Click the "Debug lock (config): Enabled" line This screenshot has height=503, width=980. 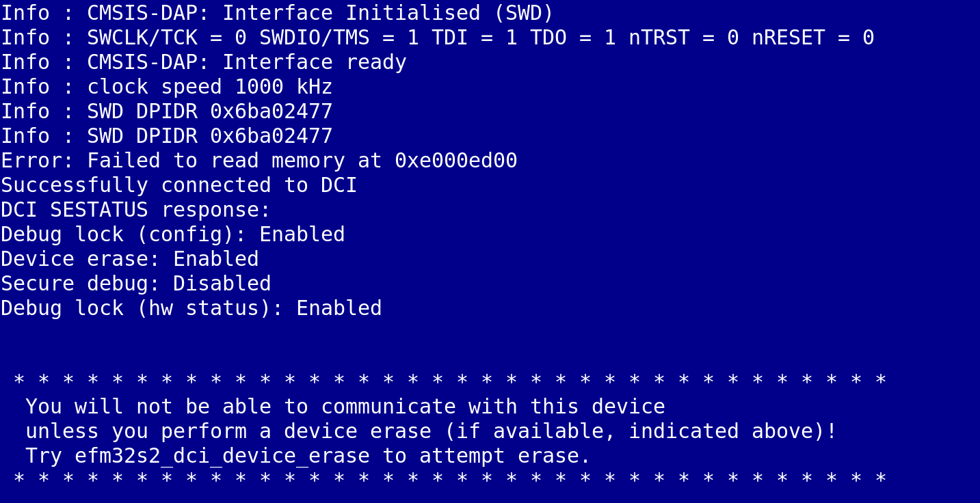(x=173, y=234)
